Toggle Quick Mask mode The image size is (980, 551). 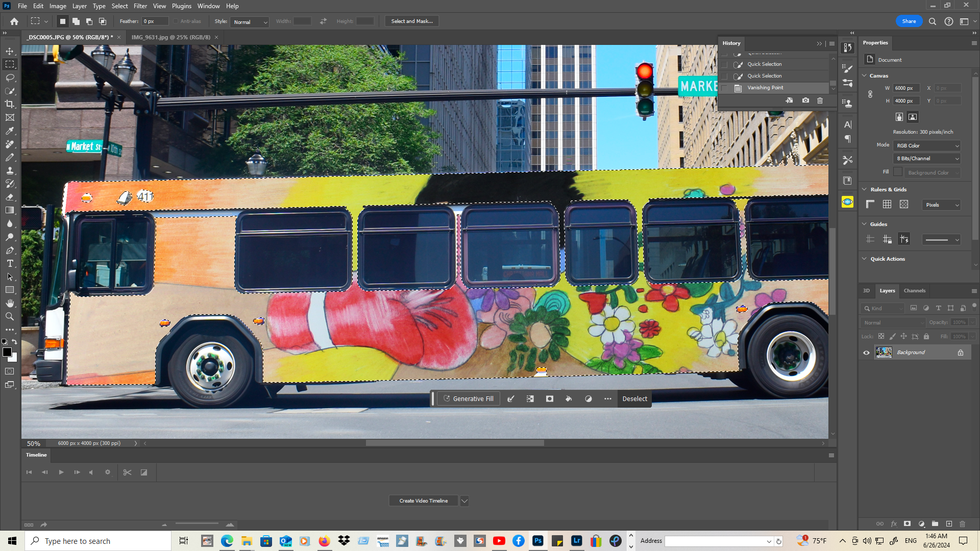pos(10,371)
